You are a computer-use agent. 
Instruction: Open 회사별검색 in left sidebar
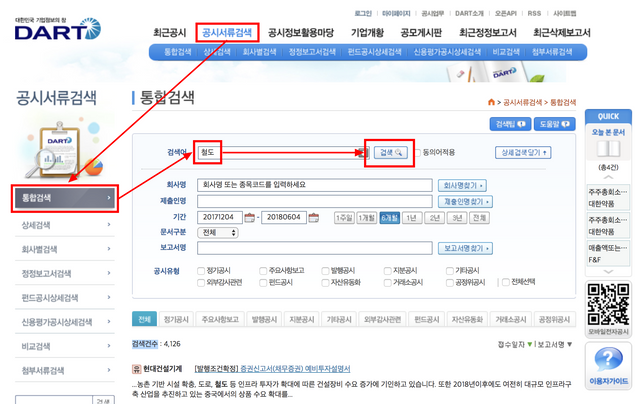[64, 249]
